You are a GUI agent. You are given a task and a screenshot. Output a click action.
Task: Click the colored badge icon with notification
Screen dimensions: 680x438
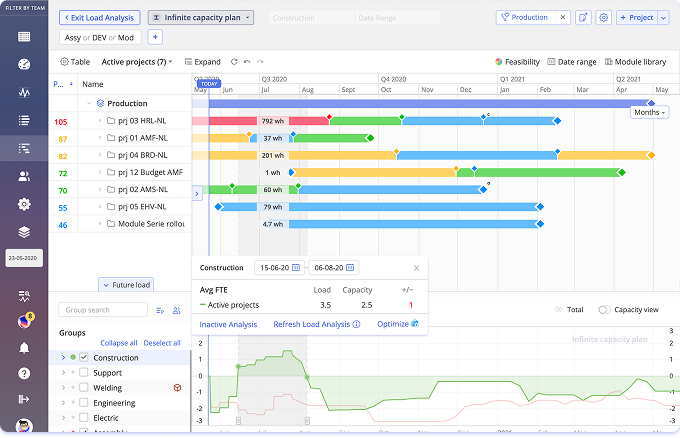tap(25, 321)
